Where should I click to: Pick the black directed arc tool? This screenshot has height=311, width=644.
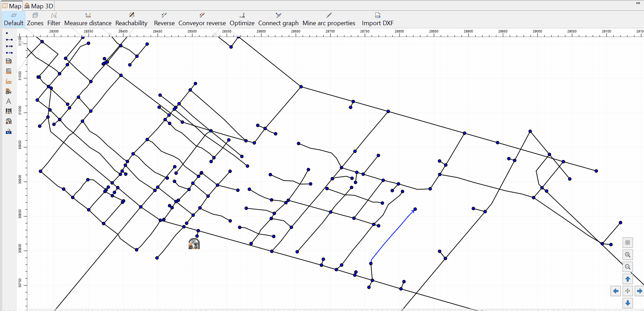click(x=9, y=46)
